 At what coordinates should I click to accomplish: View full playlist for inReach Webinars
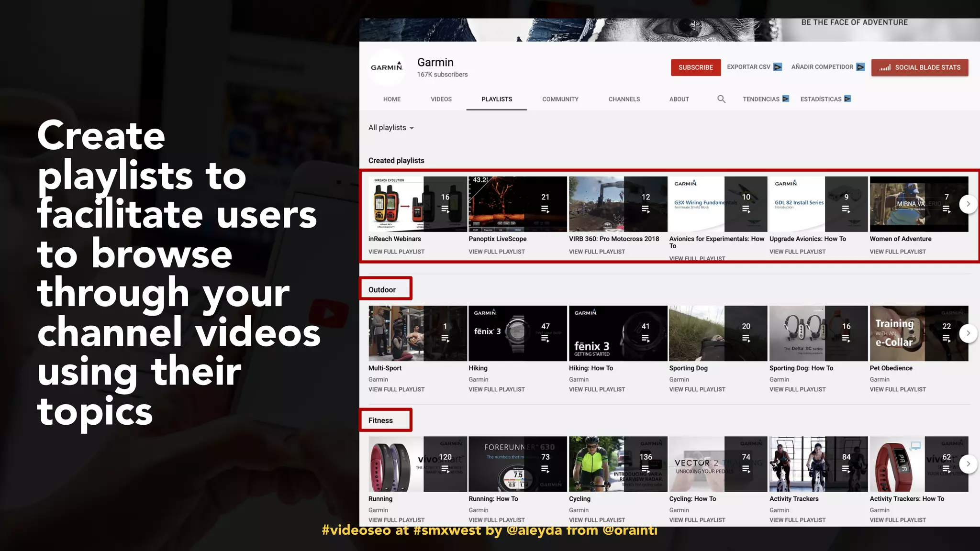pos(396,252)
